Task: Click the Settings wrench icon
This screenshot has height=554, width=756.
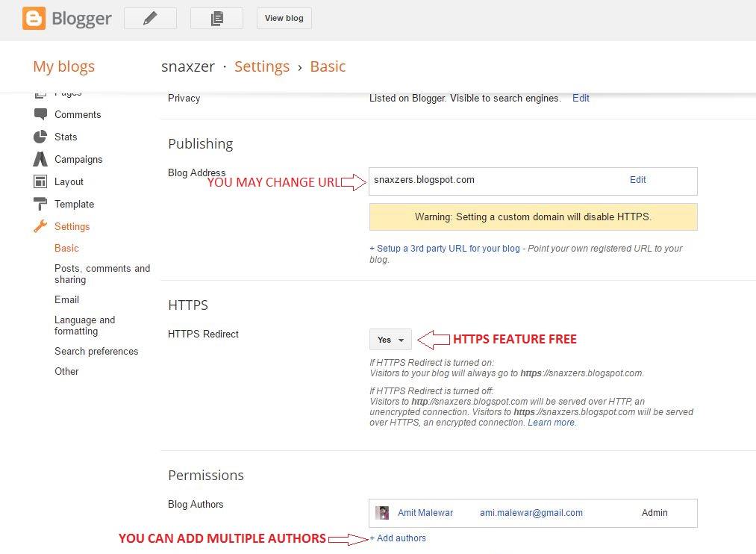Action: (x=40, y=226)
